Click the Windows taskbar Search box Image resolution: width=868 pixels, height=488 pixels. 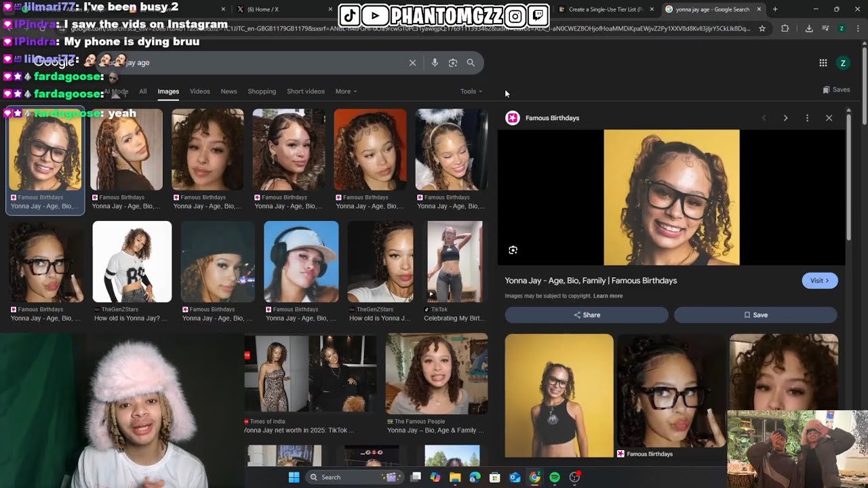click(354, 477)
